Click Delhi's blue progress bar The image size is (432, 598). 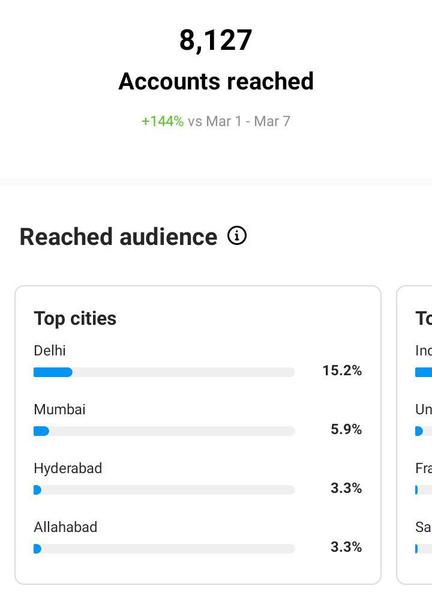pos(164,372)
